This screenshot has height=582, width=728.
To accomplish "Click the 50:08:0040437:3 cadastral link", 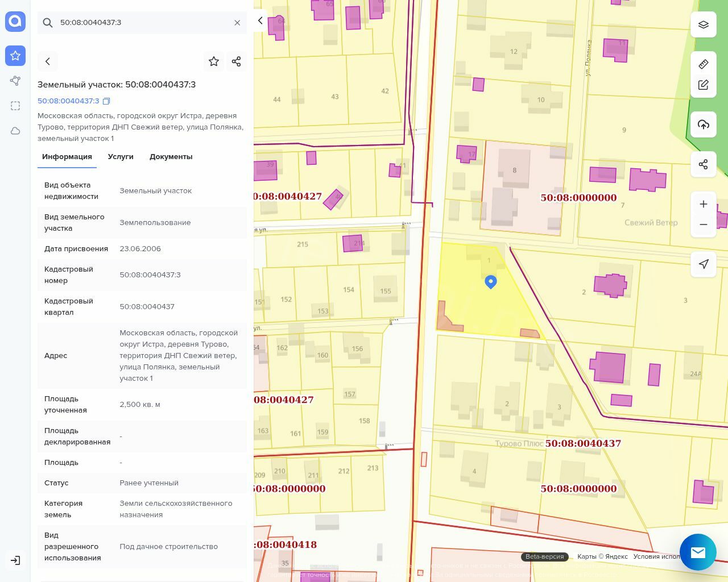I will pyautogui.click(x=68, y=101).
